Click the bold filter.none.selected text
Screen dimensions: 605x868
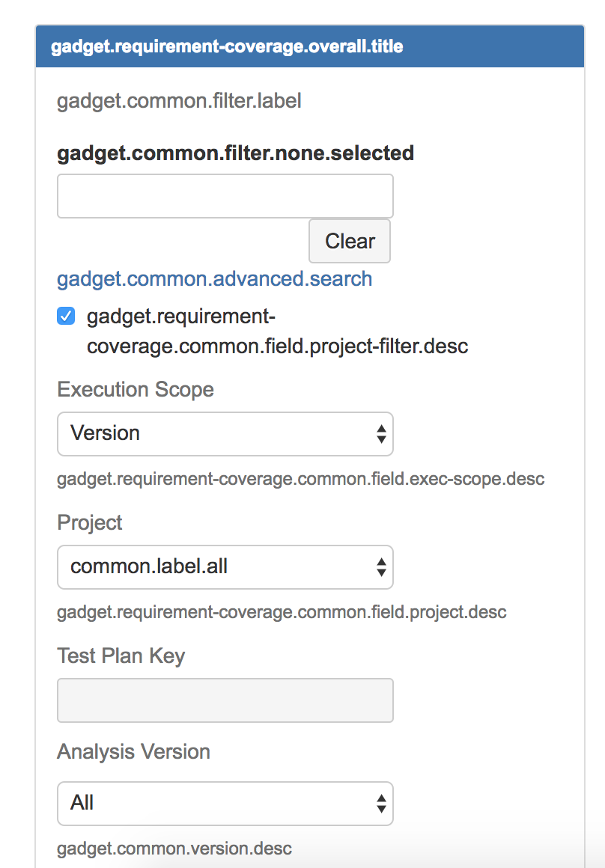coord(235,153)
